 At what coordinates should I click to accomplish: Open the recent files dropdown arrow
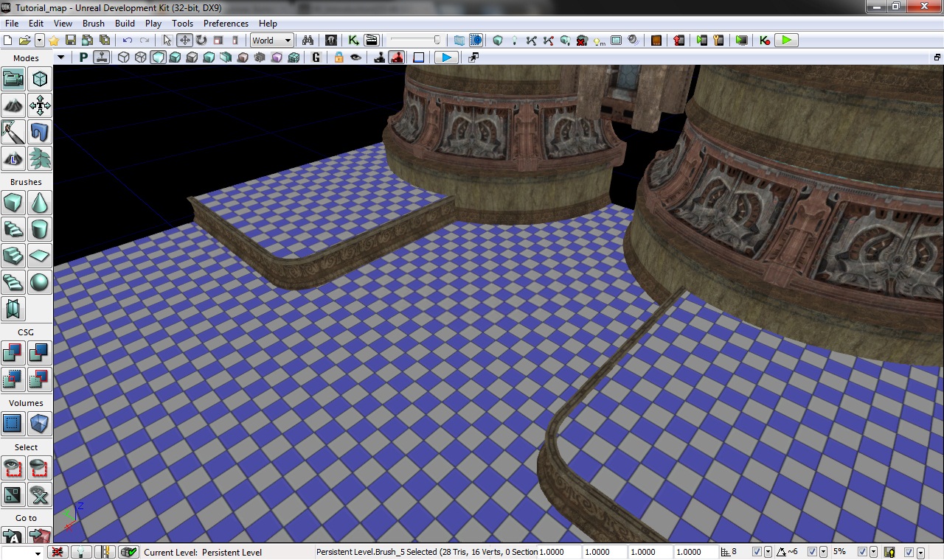pos(39,41)
